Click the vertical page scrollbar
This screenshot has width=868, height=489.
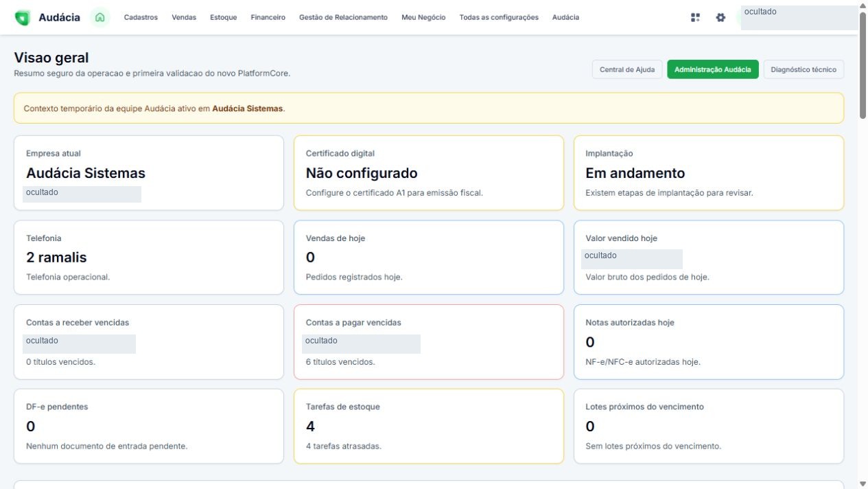(863, 66)
